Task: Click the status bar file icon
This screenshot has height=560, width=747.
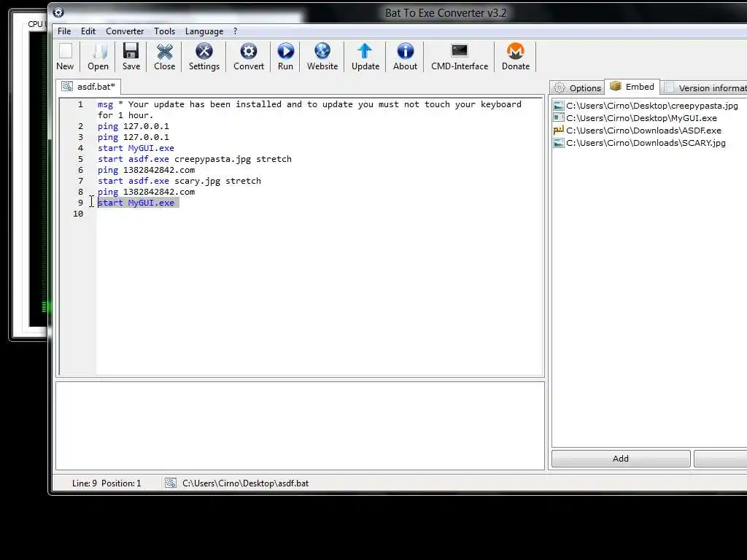Action: click(x=171, y=483)
